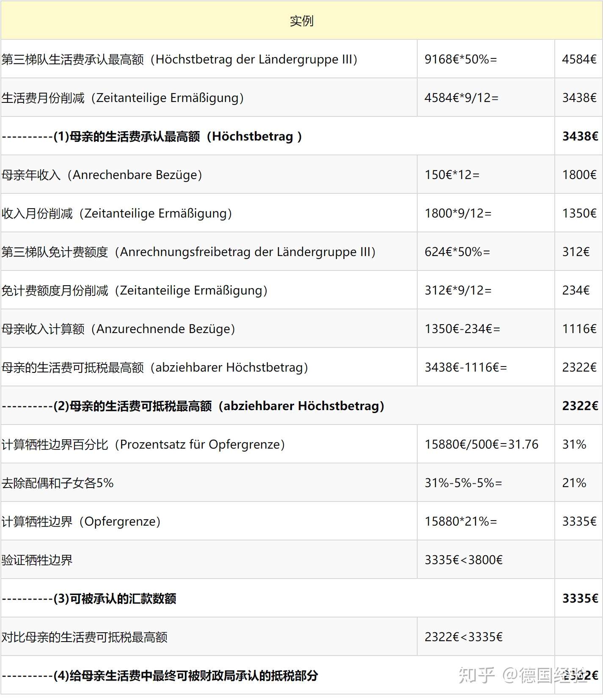Click the result value '31%'
This screenshot has width=603, height=700.
pyautogui.click(x=574, y=444)
